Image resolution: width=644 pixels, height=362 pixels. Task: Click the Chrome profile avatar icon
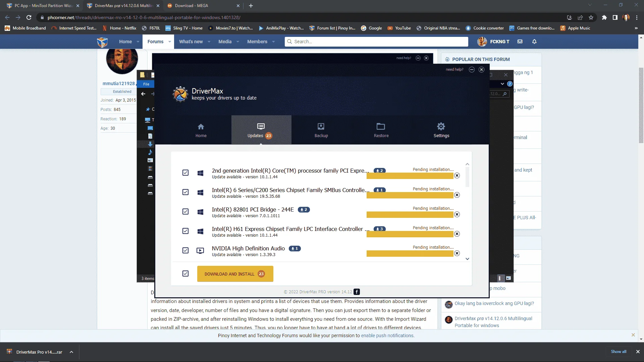pos(626,17)
